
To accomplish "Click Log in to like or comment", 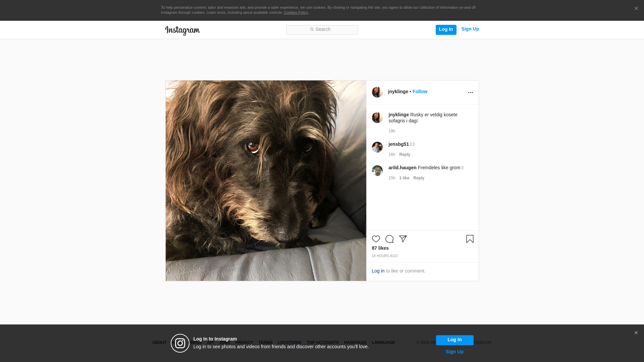I will [378, 271].
